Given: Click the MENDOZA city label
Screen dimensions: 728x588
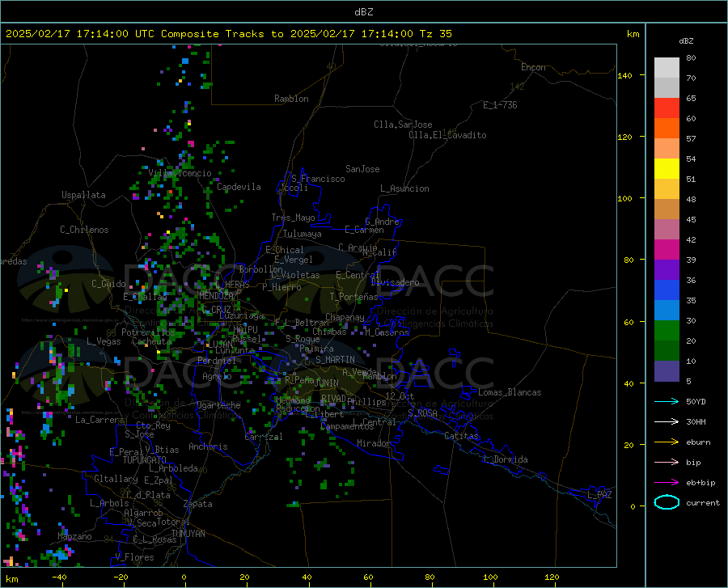Looking at the screenshot, I should (216, 296).
